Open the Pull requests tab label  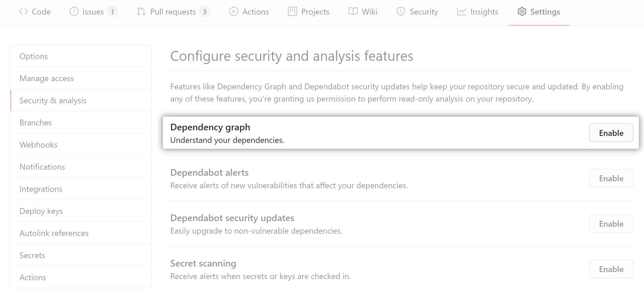[173, 12]
